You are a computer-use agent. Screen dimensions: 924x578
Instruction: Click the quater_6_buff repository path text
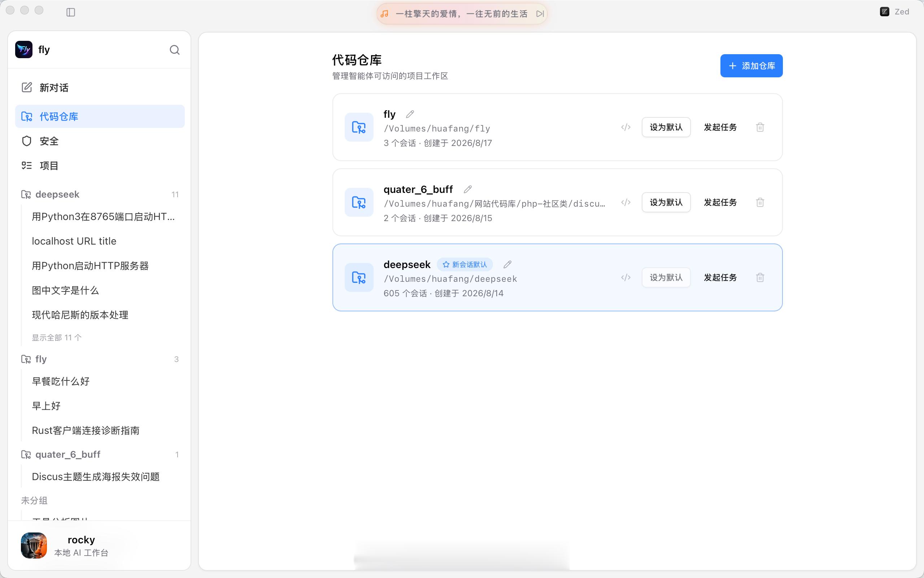pyautogui.click(x=494, y=204)
